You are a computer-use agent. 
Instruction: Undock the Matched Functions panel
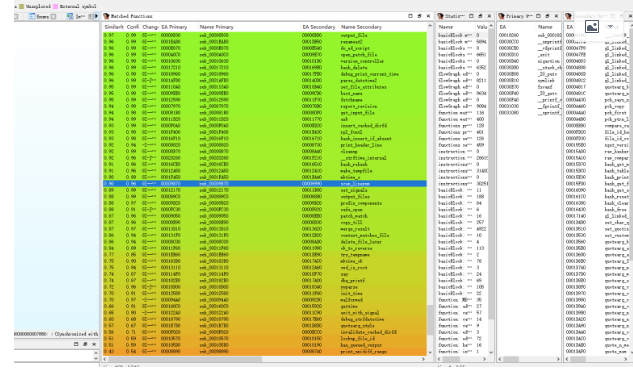[419, 16]
